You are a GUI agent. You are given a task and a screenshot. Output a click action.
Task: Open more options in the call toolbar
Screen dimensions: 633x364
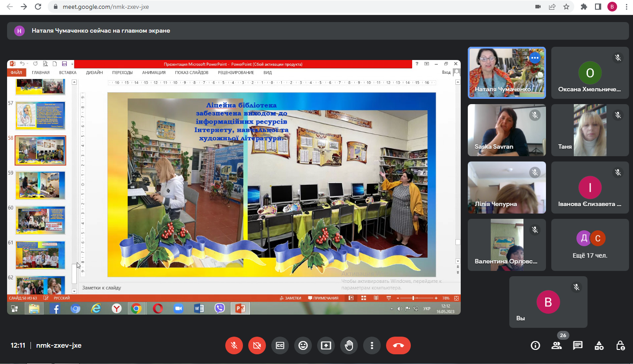click(x=372, y=345)
